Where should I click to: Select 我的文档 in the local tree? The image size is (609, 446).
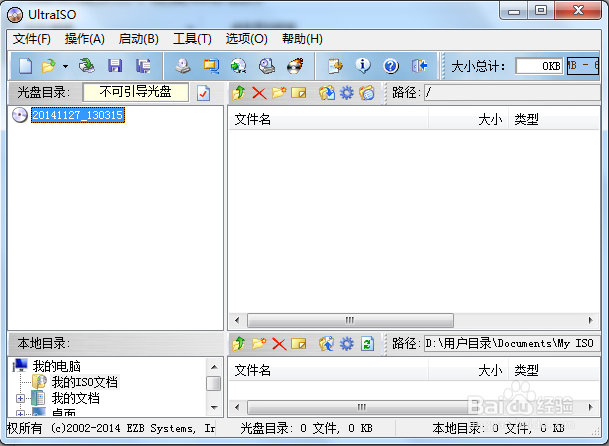(76, 398)
